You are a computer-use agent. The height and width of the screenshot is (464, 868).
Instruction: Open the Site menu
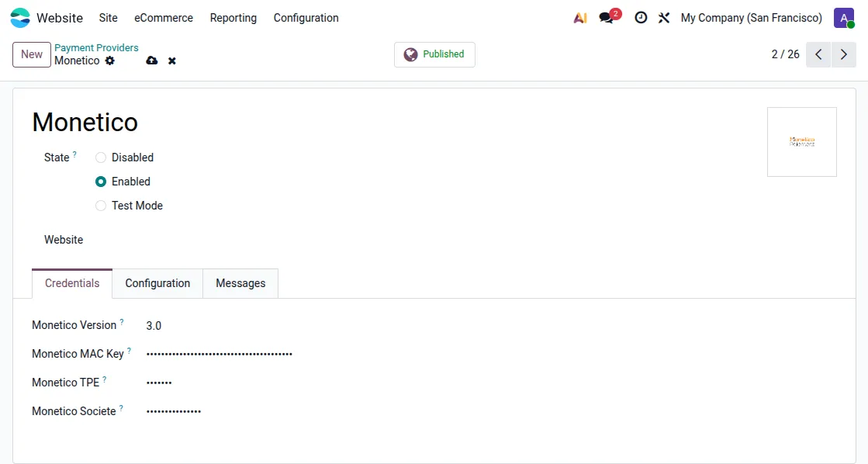tap(108, 18)
